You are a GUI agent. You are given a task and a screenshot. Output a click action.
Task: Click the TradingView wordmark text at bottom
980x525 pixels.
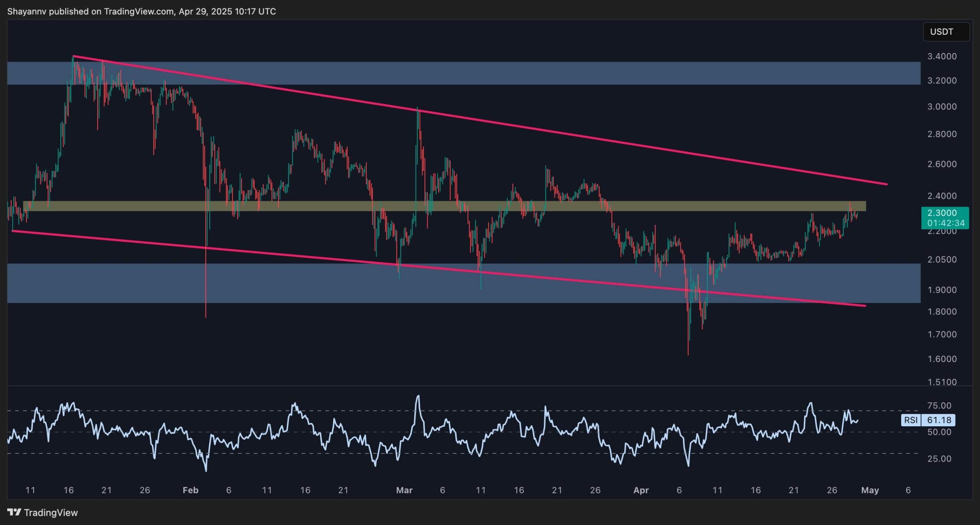tap(51, 512)
